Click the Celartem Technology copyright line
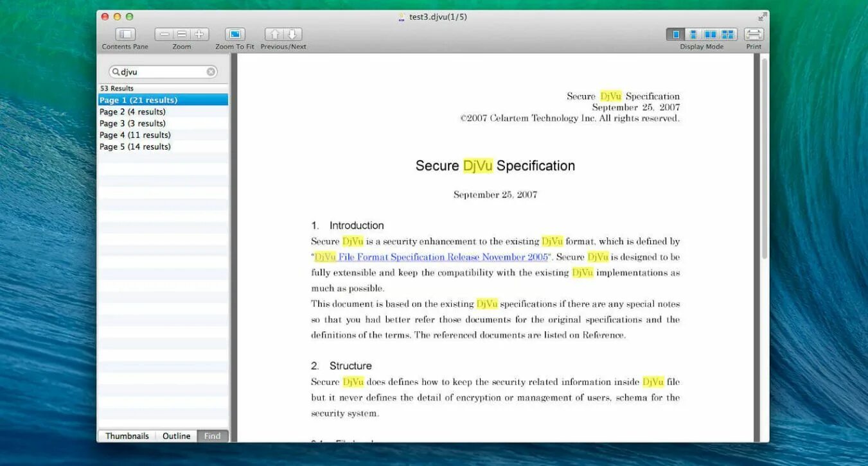 click(570, 118)
